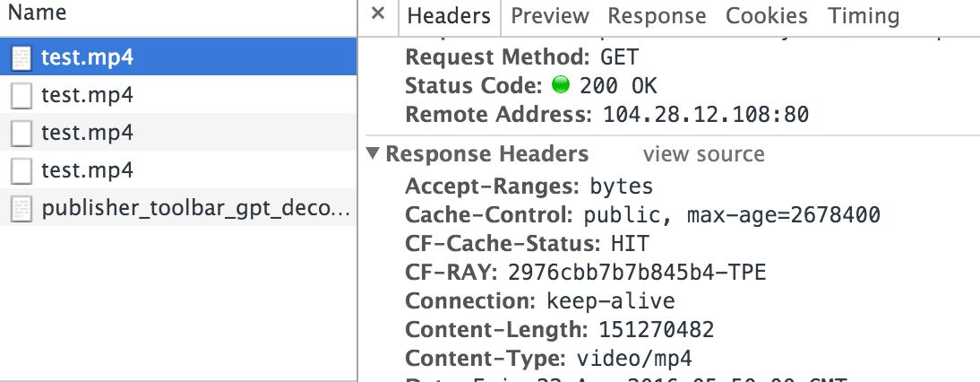Click the green status code indicator
Viewport: 980px width, 382px height.
tap(561, 85)
